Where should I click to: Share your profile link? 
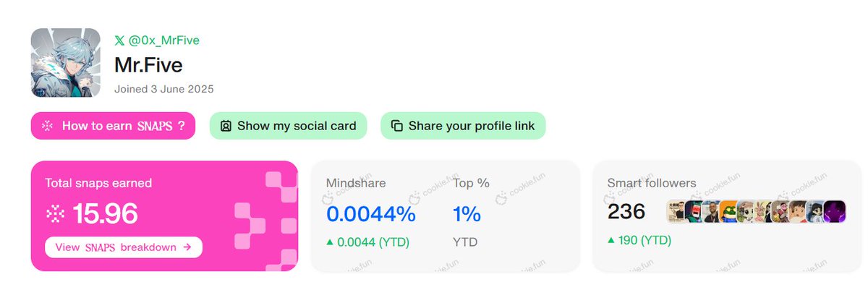click(463, 126)
